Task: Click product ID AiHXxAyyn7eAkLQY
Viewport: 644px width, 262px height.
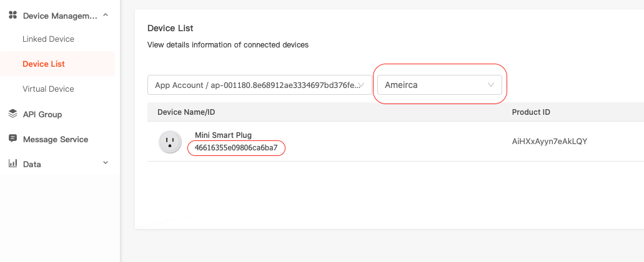Action: pos(550,142)
